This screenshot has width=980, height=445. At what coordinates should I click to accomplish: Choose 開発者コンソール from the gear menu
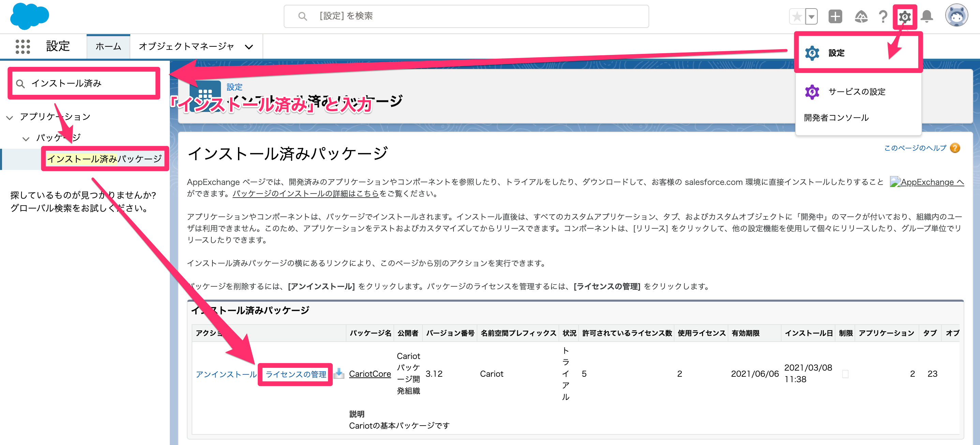coord(836,118)
